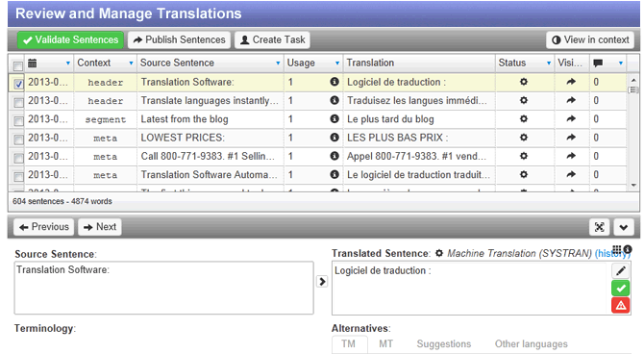Click the comment bubble column header icon
This screenshot has width=644, height=354.
coord(598,63)
